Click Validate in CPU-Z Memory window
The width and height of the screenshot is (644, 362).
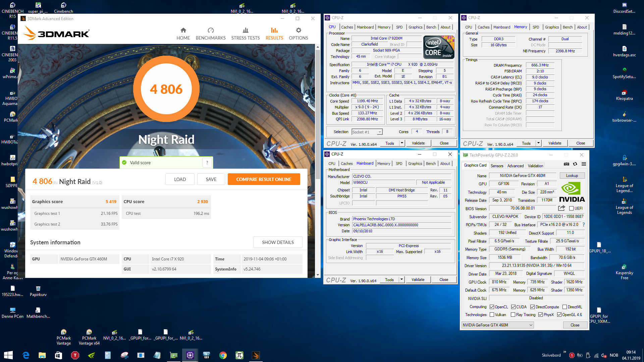(x=554, y=143)
